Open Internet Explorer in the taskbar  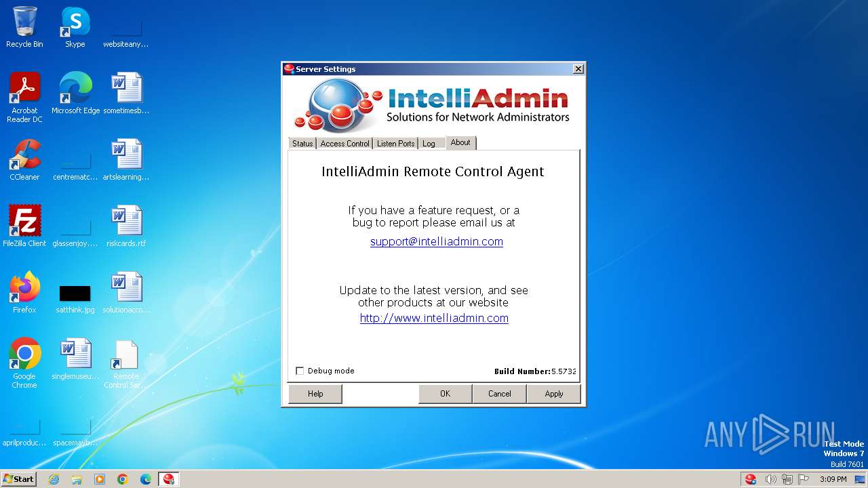coord(54,479)
